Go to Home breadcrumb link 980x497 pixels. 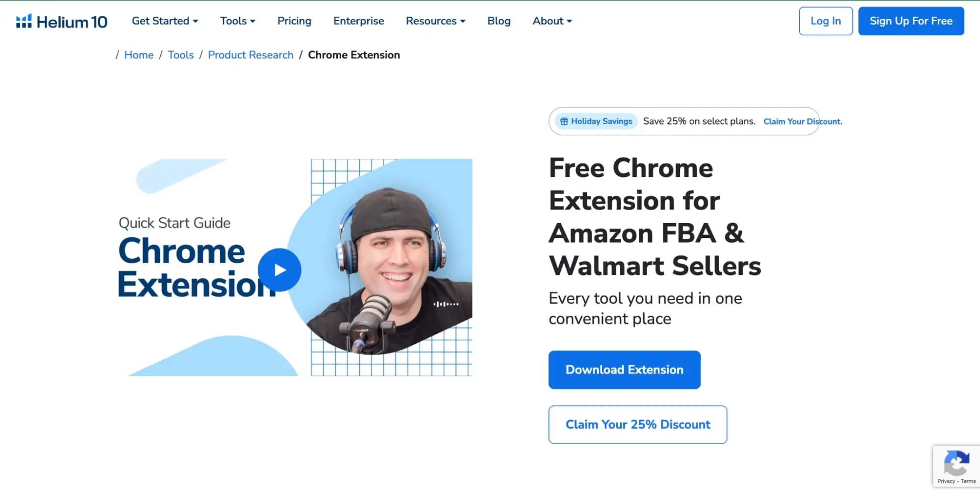coord(139,55)
